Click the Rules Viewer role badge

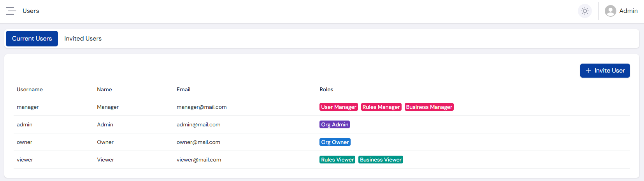[x=337, y=160]
